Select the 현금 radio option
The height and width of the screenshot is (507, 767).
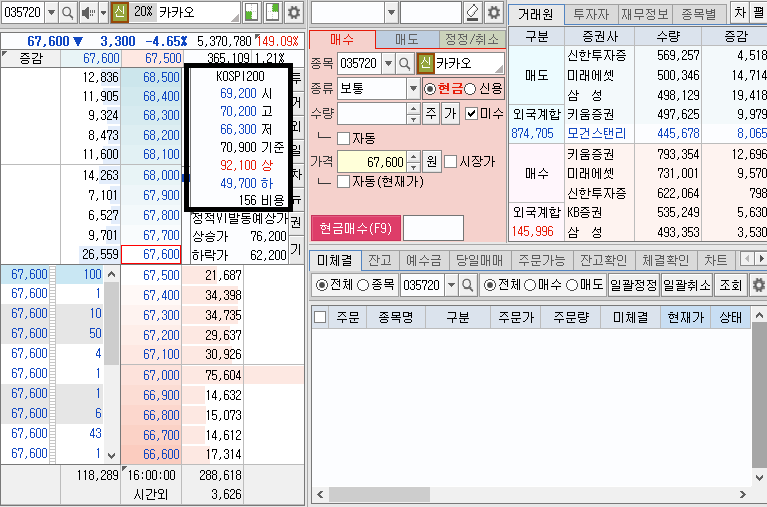(x=429, y=89)
